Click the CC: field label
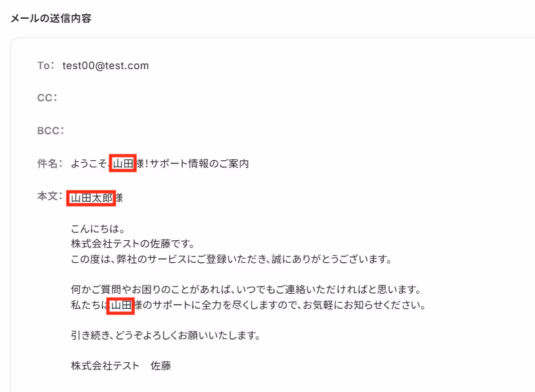 (47, 98)
